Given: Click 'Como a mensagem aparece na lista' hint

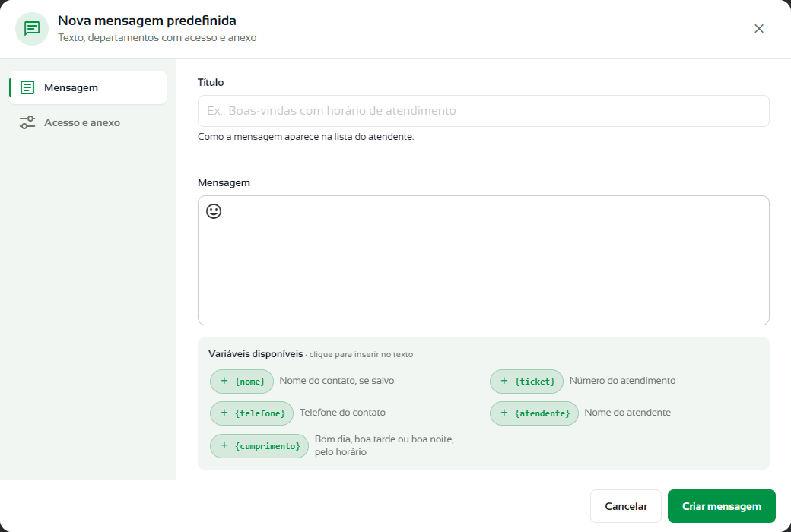Looking at the screenshot, I should (306, 137).
